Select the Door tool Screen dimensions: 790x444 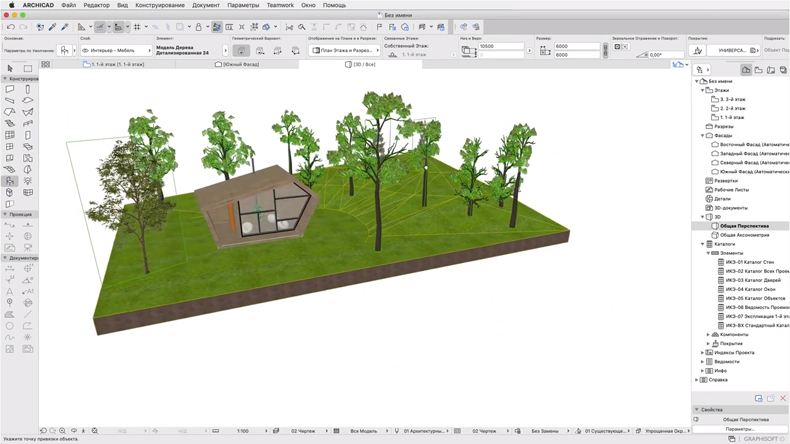coord(28,135)
